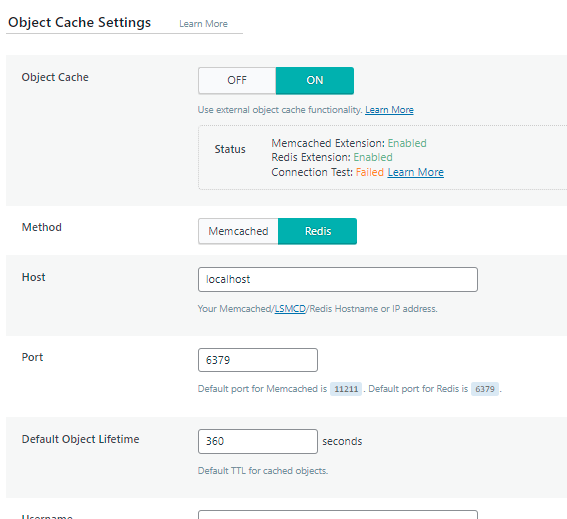Screen dimensions: 567x519
Task: Switch Object Cache to ON
Action: tap(315, 80)
